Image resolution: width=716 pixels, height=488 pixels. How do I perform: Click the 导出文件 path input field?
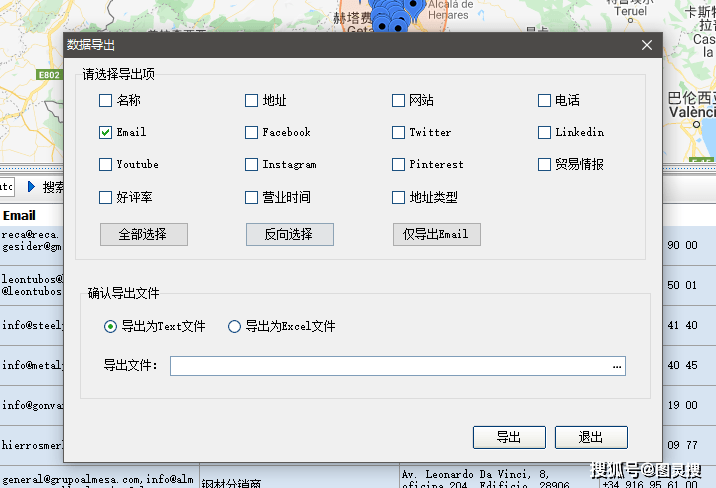[x=390, y=366]
